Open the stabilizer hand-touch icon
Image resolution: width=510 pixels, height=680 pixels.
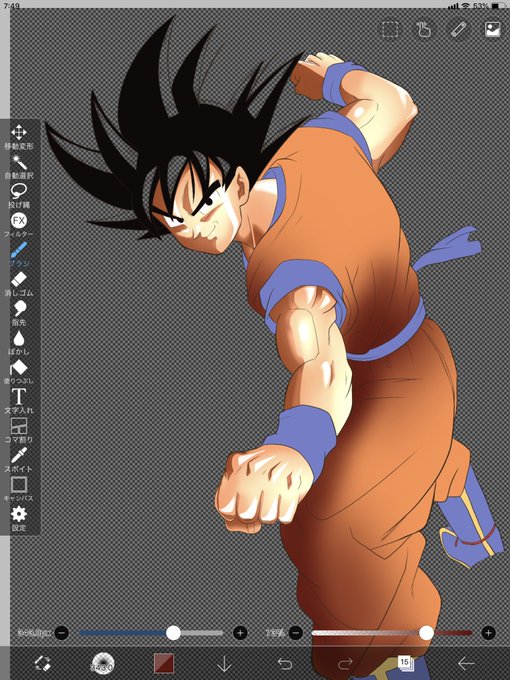coord(424,29)
